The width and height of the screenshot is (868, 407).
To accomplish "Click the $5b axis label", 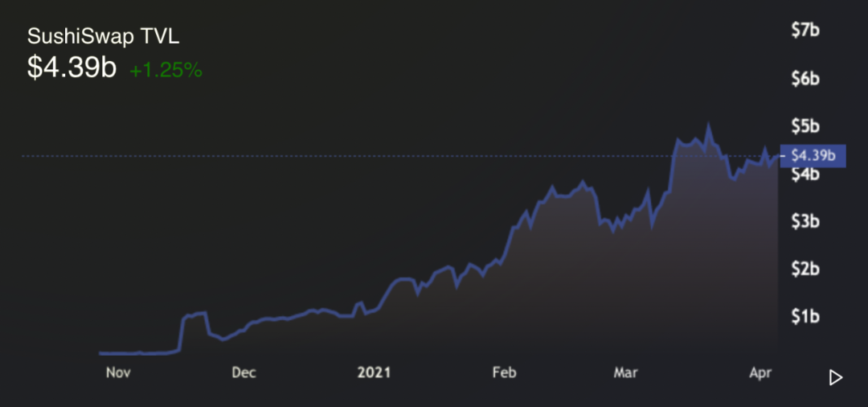I will pos(805,127).
